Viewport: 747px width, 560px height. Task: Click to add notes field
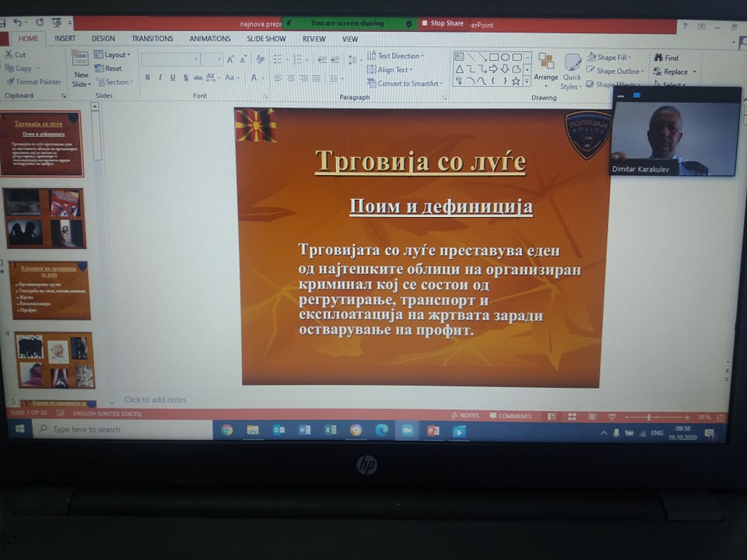pos(156,400)
